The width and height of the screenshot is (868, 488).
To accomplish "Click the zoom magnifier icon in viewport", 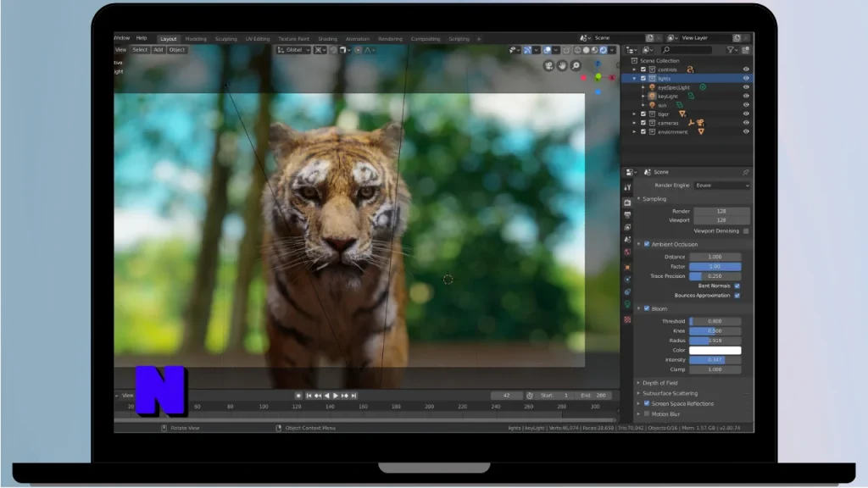I will [x=576, y=65].
